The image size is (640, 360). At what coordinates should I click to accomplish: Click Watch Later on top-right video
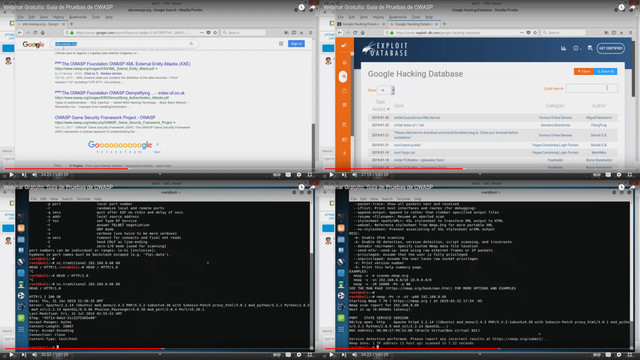click(621, 7)
